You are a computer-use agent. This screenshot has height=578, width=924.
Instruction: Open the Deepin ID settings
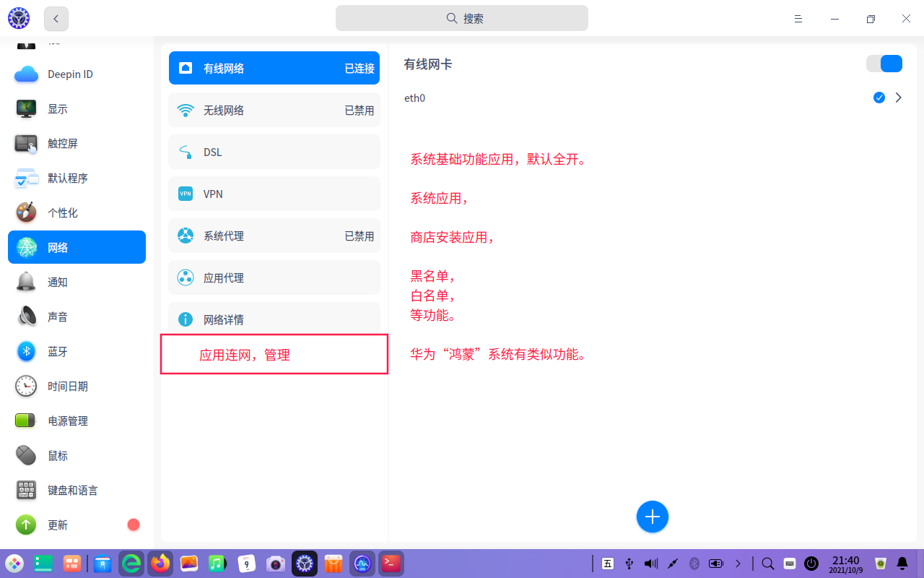70,74
